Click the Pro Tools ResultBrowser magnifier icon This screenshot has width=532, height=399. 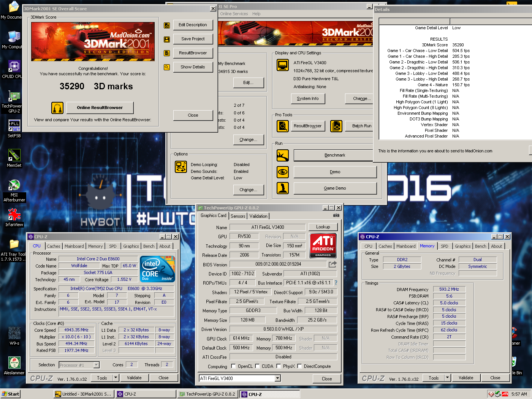coord(282,126)
